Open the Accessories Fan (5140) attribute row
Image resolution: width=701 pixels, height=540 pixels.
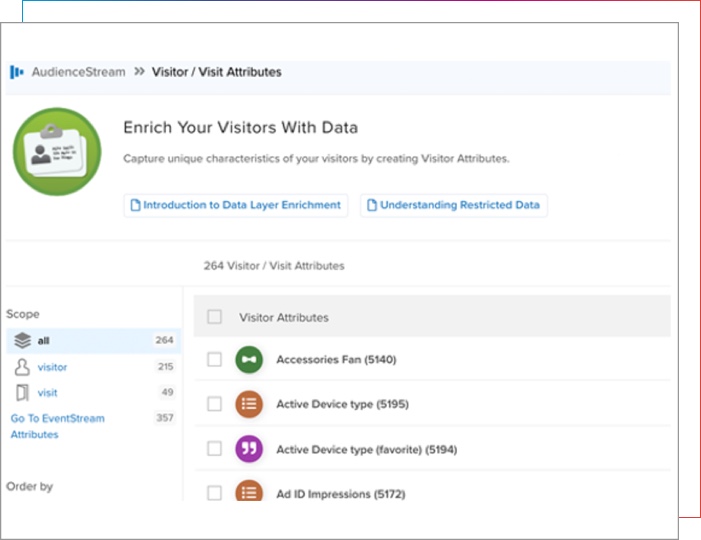tap(335, 360)
